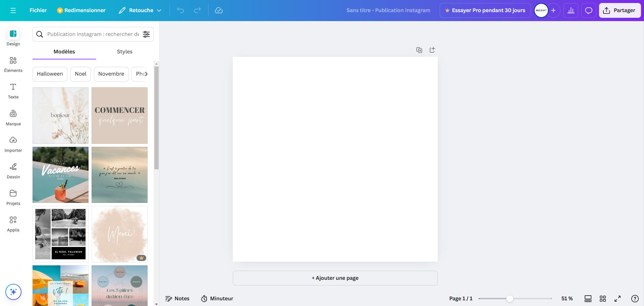Open the 51 % zoom level menu
This screenshot has width=644, height=306.
(x=567, y=299)
